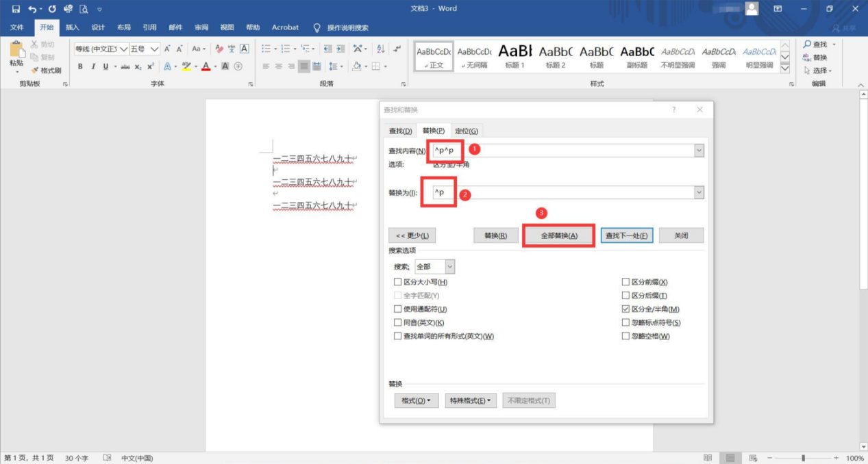Open the 插入 ribbon tab
The height and width of the screenshot is (464, 868).
pyautogui.click(x=72, y=27)
